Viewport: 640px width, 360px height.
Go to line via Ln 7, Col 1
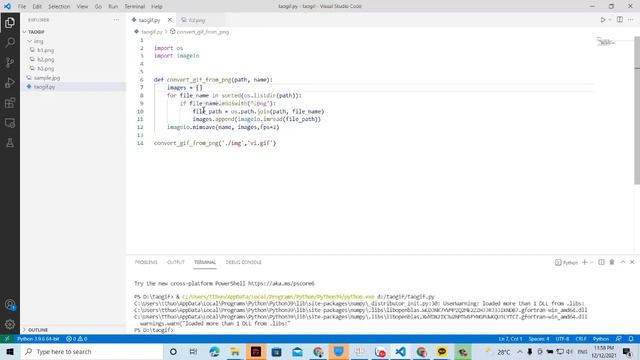(510, 339)
